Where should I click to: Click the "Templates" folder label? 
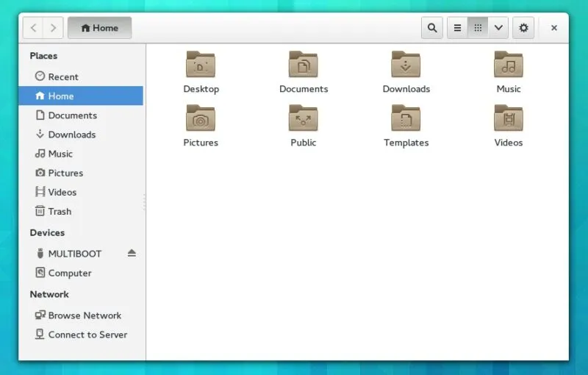406,143
